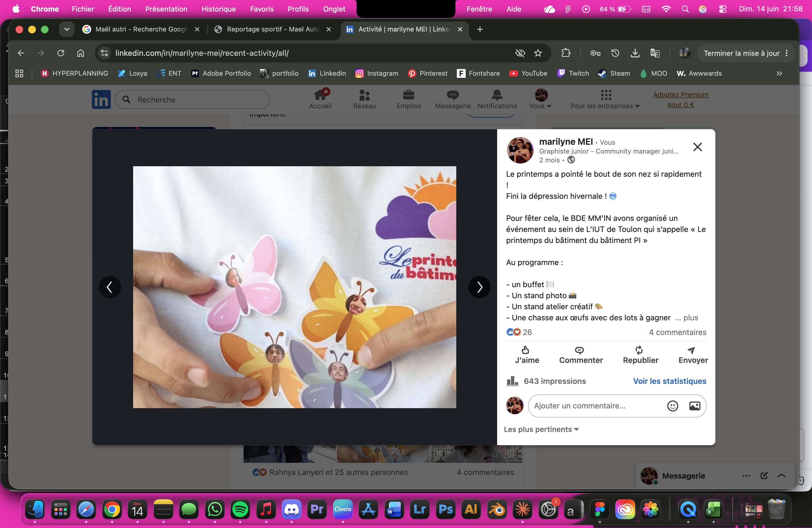Image resolution: width=812 pixels, height=528 pixels.
Task: Open Voir les statistiques
Action: click(669, 381)
